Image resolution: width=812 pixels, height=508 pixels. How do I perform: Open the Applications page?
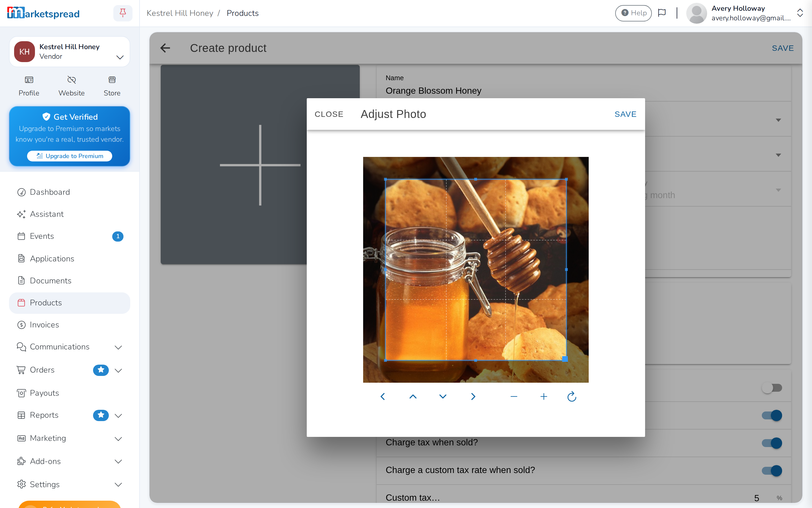69,258
